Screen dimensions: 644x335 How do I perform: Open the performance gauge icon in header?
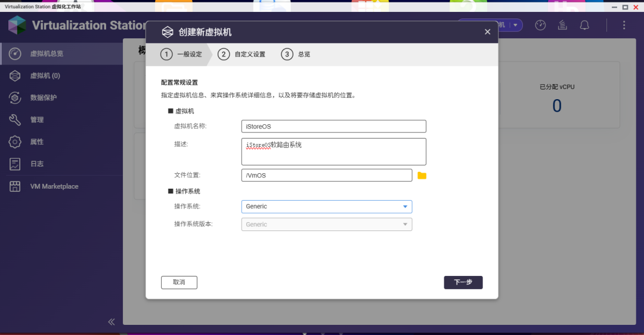coord(540,25)
